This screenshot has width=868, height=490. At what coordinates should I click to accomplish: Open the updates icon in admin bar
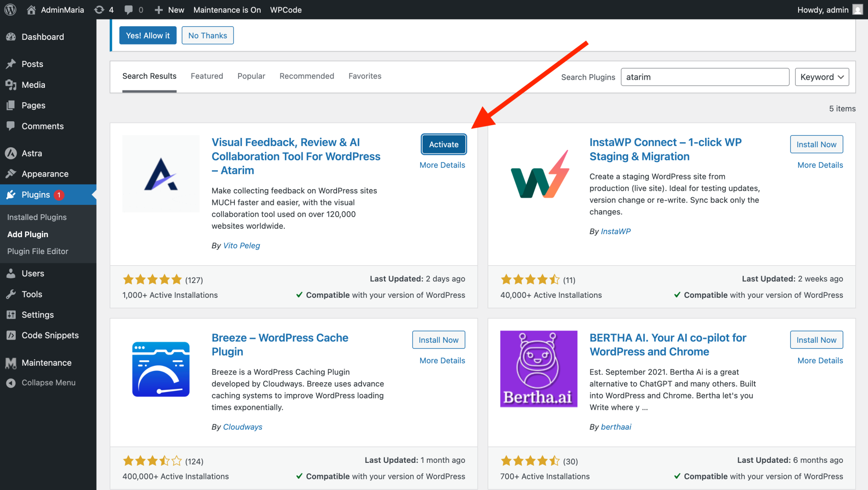click(x=99, y=9)
